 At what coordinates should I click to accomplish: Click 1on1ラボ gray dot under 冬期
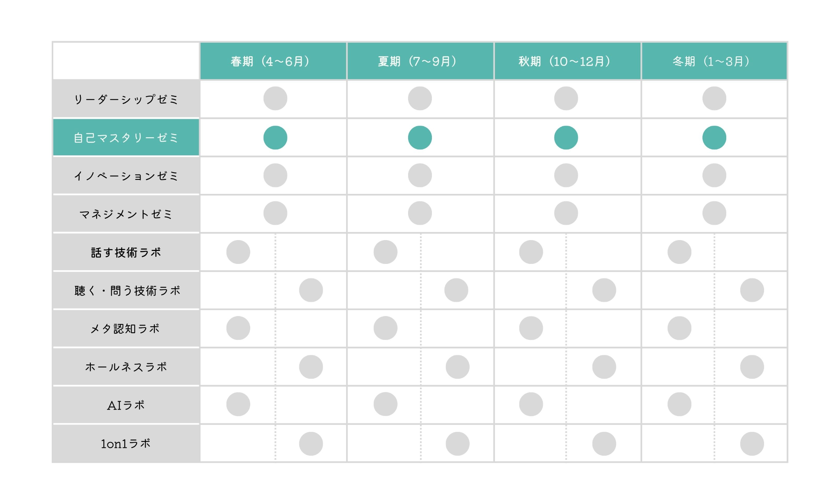click(752, 444)
